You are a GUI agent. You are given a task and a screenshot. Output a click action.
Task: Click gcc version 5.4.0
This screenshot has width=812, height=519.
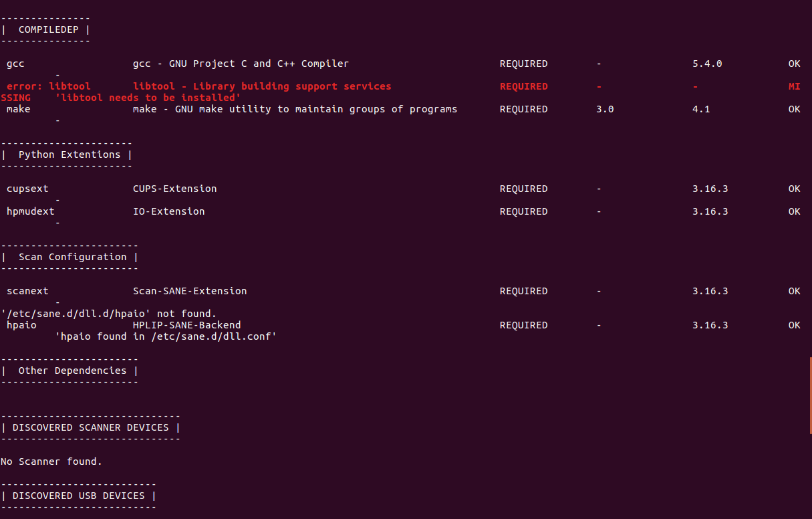[707, 64]
